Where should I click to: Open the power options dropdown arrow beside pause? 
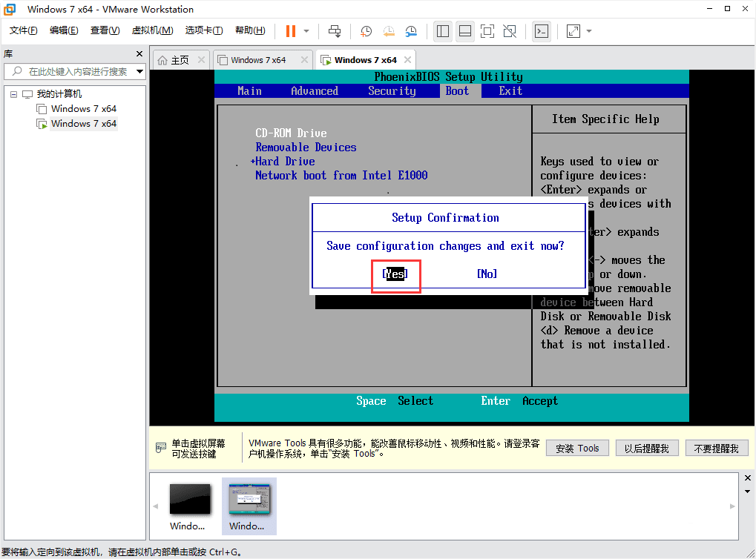coord(306,31)
